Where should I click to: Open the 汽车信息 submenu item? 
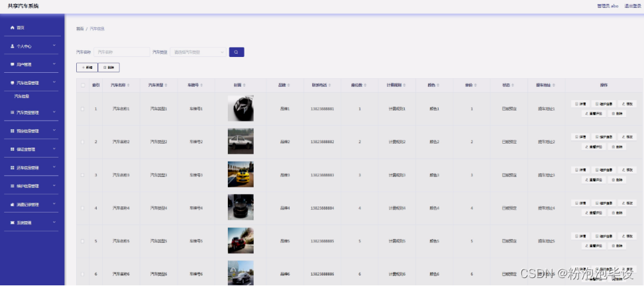point(22,97)
